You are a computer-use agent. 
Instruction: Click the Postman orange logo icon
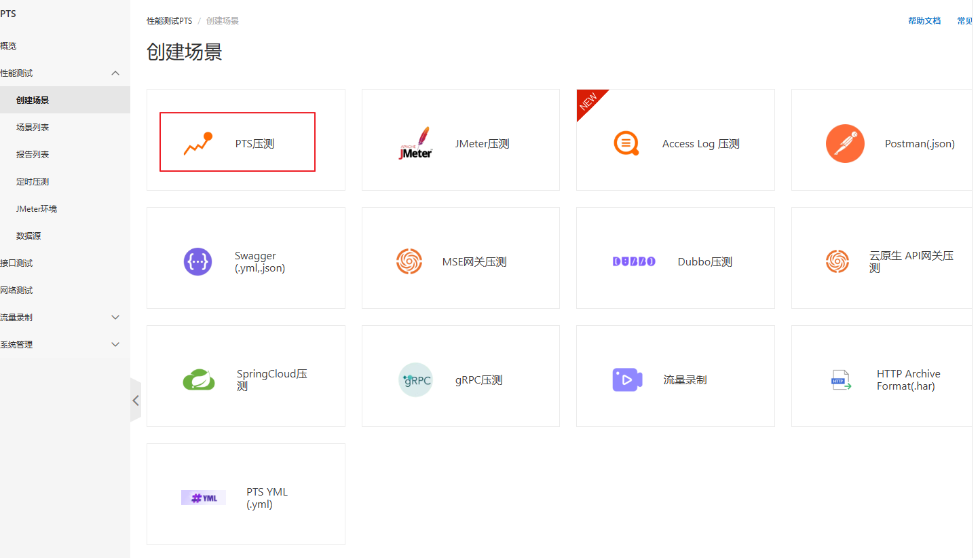845,143
